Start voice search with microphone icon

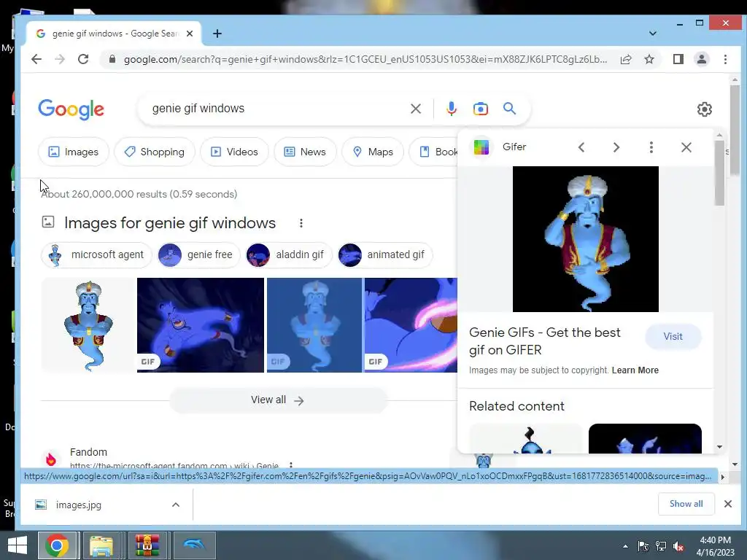pyautogui.click(x=451, y=109)
